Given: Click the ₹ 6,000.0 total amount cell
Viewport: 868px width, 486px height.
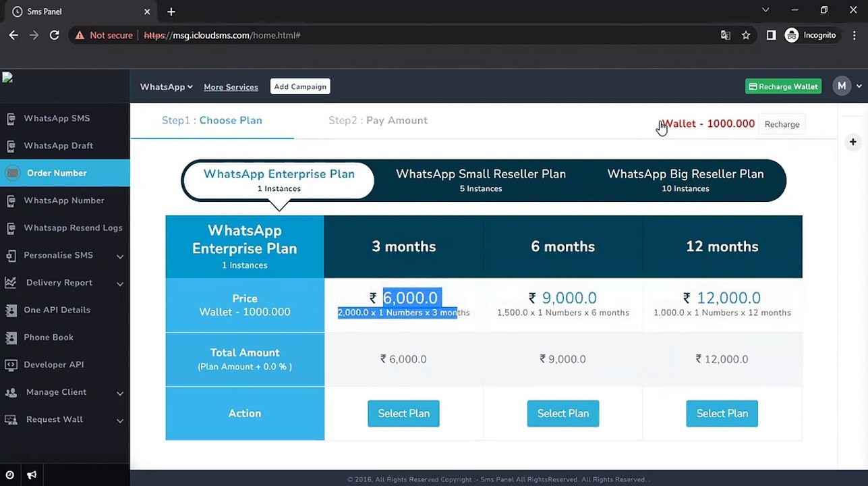Looking at the screenshot, I should click(403, 359).
